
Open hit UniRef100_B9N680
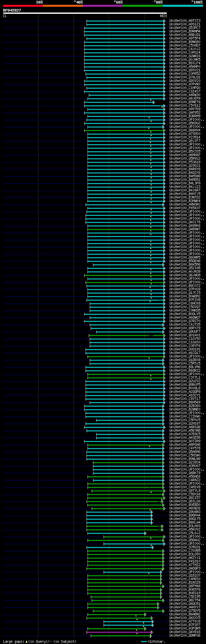pos(185,42)
